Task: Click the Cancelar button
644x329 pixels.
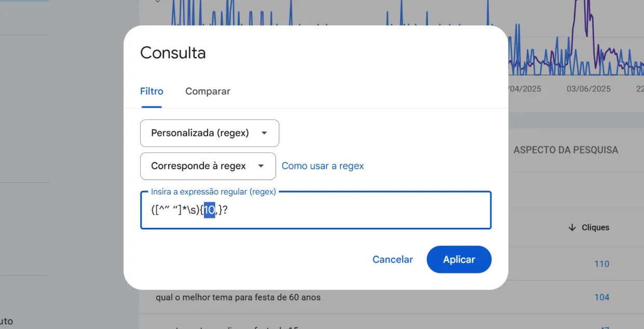Action: pos(393,259)
